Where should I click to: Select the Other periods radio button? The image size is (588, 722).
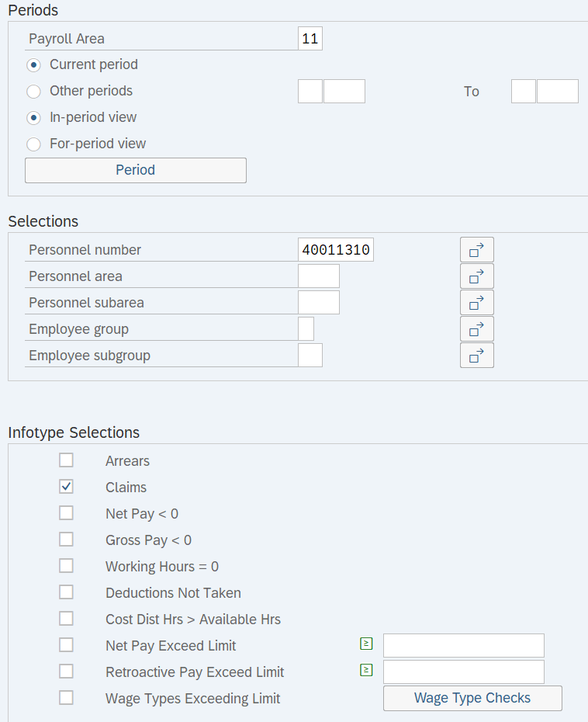[34, 92]
